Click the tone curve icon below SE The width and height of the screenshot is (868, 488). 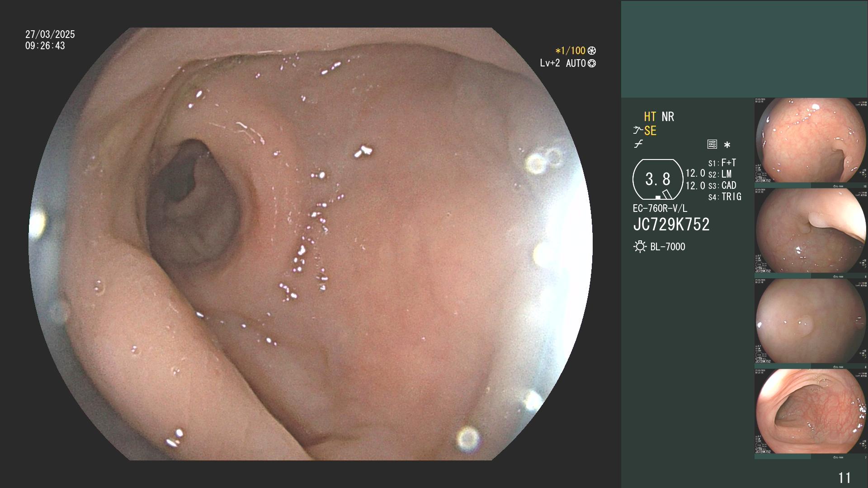(x=638, y=144)
